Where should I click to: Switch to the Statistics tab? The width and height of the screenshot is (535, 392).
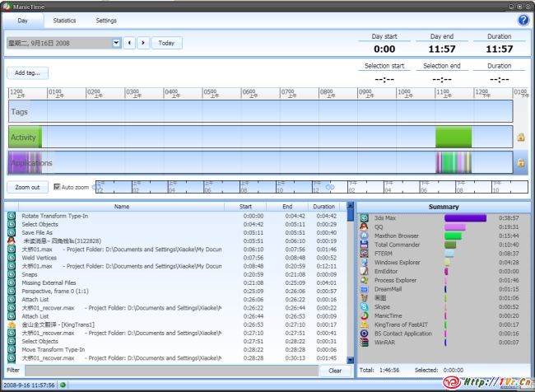(64, 20)
